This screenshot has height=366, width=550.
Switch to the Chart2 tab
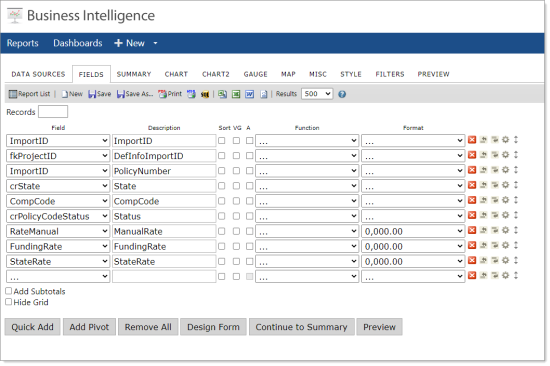coord(216,74)
